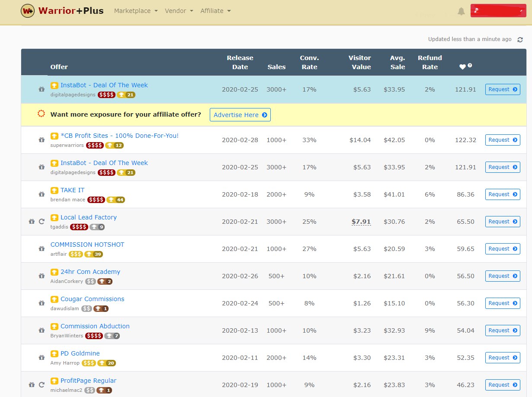The height and width of the screenshot is (397, 532).
Task: Open the Commission Abduction offer link
Action: click(95, 326)
